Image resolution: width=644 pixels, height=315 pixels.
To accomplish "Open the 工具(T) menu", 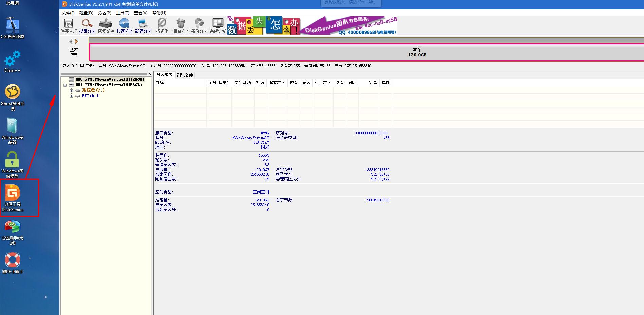I will point(123,13).
